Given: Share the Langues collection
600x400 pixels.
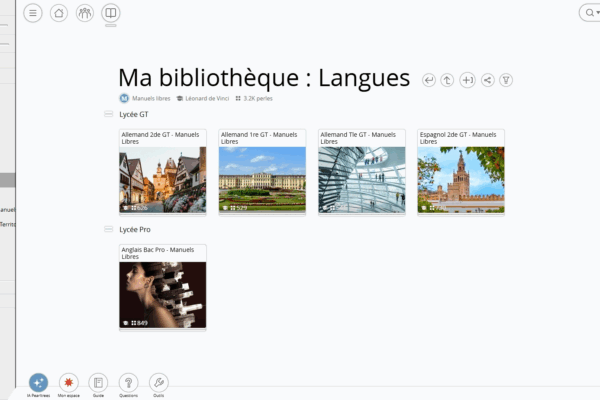Looking at the screenshot, I should (x=487, y=80).
